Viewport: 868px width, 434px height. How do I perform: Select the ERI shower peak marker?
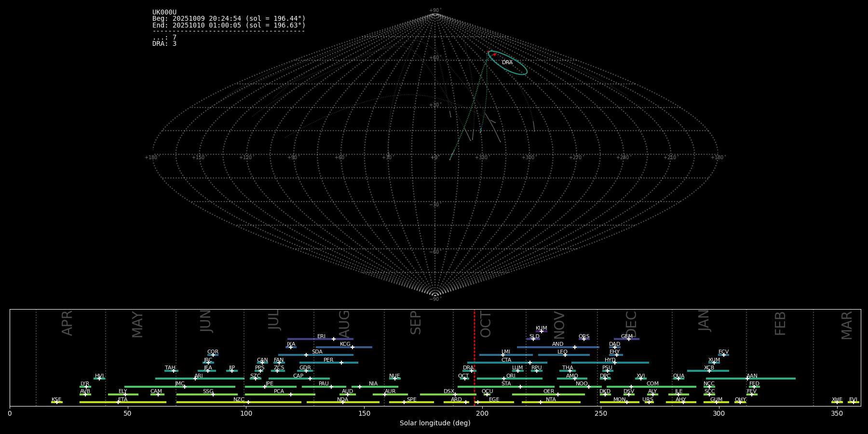point(334,339)
